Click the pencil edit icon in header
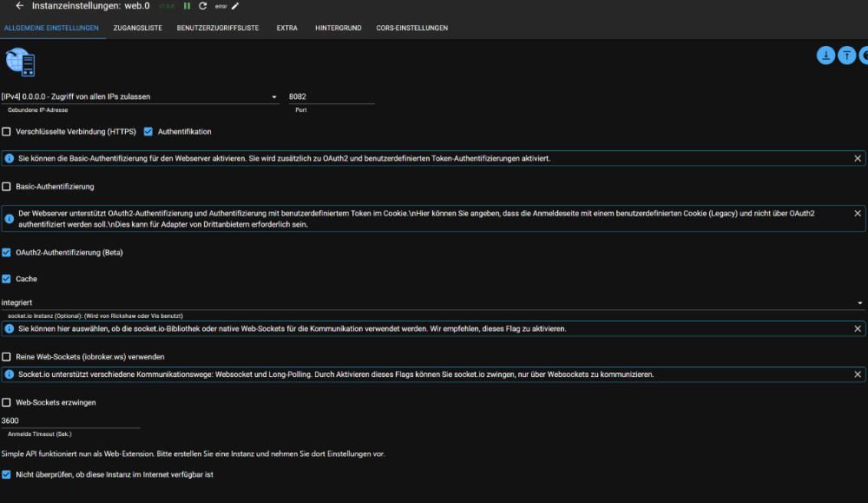Viewport: 868px width, 503px height. click(x=235, y=6)
